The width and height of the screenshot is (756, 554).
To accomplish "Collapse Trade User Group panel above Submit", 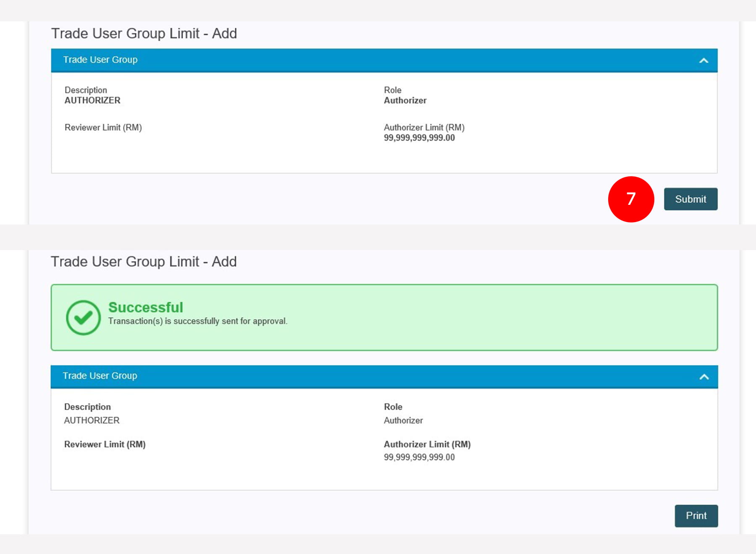I will tap(703, 60).
